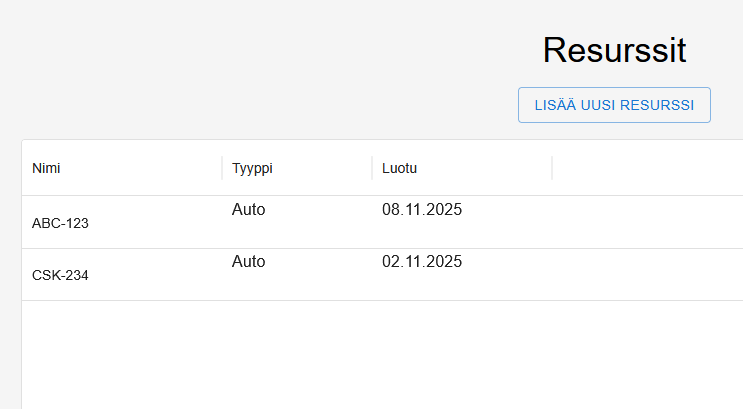Sort table by Nimi column header
743x409 pixels.
tap(47, 168)
